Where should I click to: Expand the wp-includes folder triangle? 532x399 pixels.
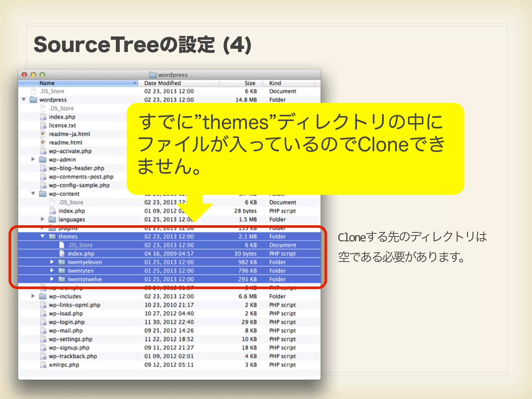pyautogui.click(x=33, y=296)
